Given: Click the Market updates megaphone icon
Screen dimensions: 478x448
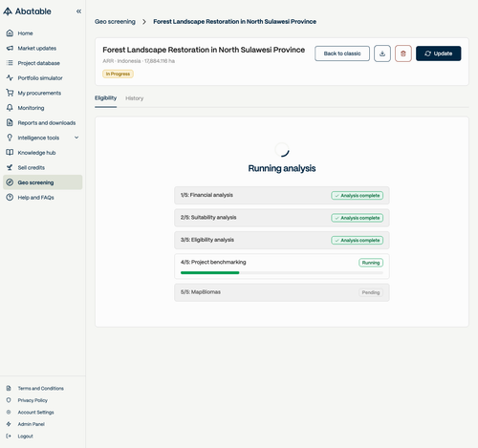Looking at the screenshot, I should pyautogui.click(x=10, y=48).
